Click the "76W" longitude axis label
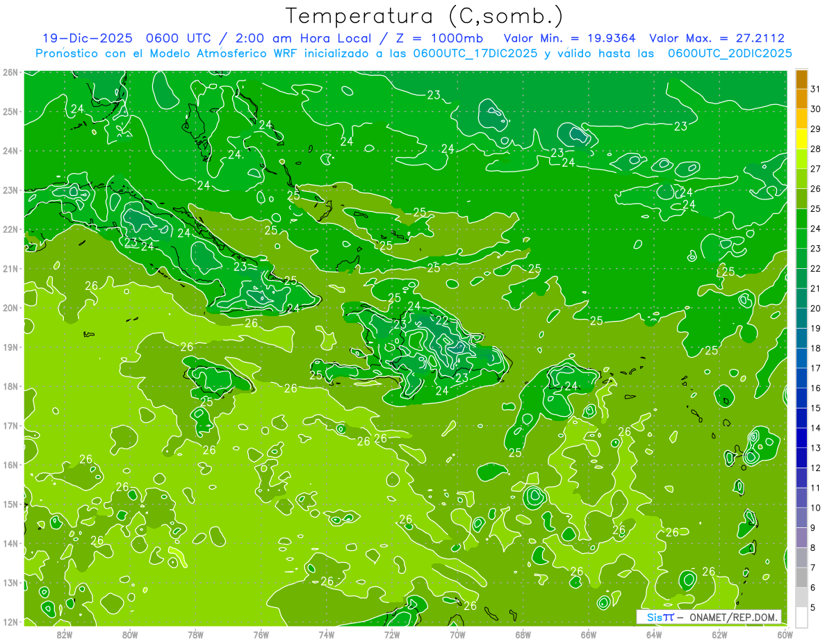The height and width of the screenshot is (644, 834). coord(261,634)
